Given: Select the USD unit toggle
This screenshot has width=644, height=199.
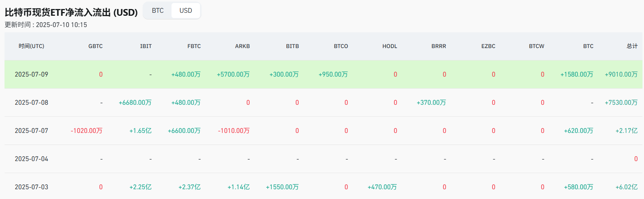Looking at the screenshot, I should point(186,11).
